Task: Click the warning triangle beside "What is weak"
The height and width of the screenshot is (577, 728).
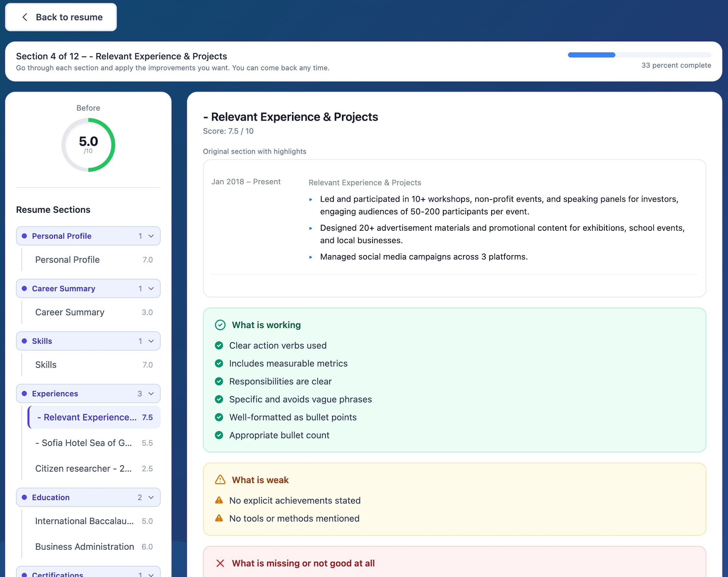Action: click(220, 480)
